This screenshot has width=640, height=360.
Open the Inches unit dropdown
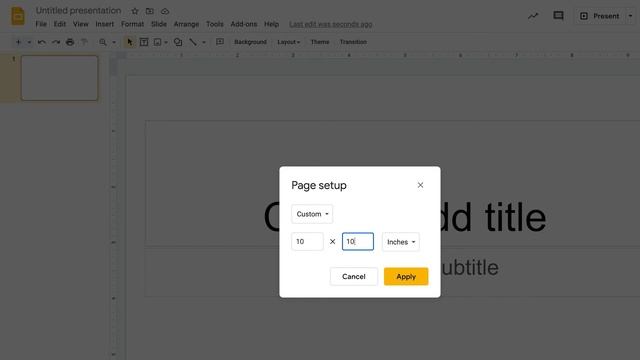(401, 242)
